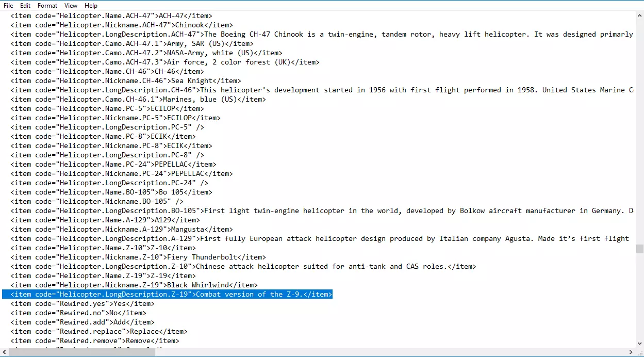This screenshot has width=644, height=357.
Task: Click the line 'NASA-Army, white (US)'
Action: pyautogui.click(x=146, y=53)
